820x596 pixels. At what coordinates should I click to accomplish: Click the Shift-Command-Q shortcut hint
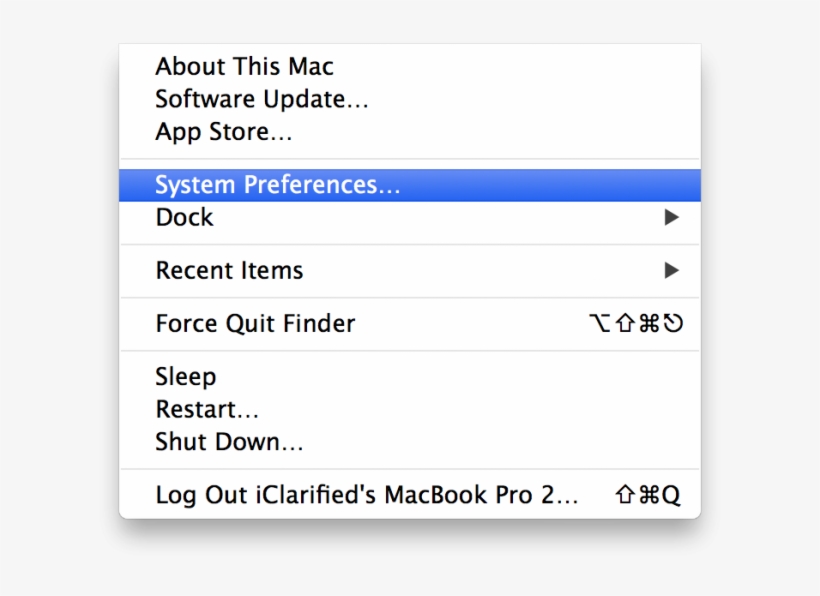tap(648, 495)
